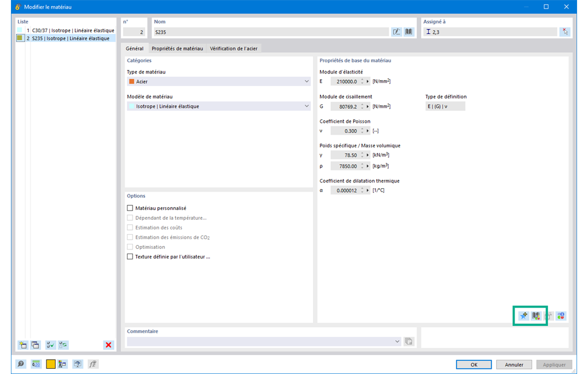Open arrow menu next to E value
Screen dimensions: 588x374
pyautogui.click(x=368, y=81)
